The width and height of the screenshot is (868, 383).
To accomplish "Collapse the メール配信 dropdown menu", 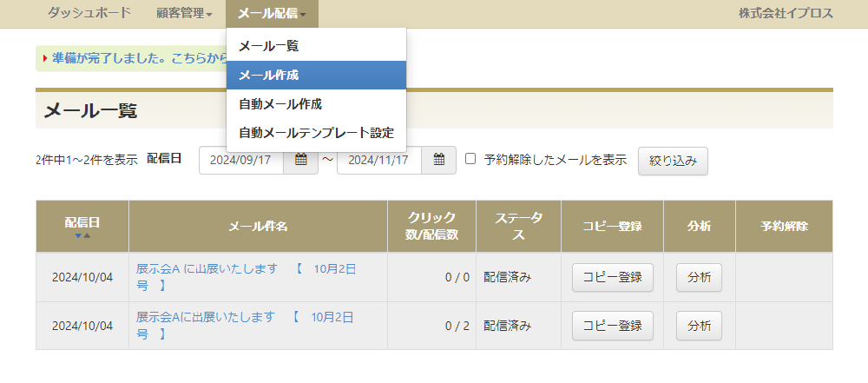I will [x=271, y=13].
